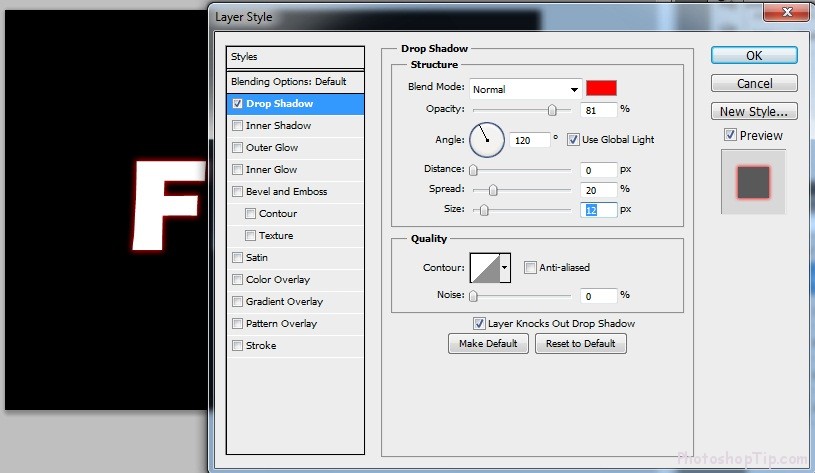Click the red shadow color swatch

pyautogui.click(x=601, y=88)
